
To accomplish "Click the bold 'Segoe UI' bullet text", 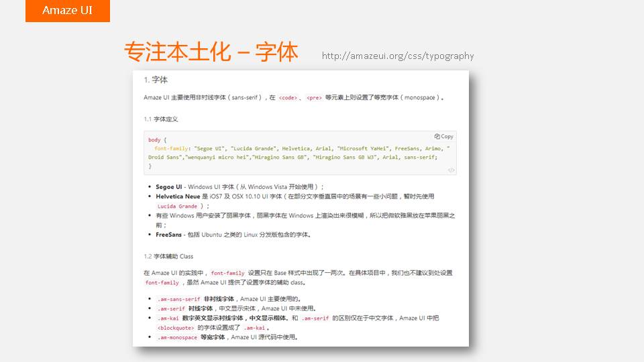I will pos(169,186).
